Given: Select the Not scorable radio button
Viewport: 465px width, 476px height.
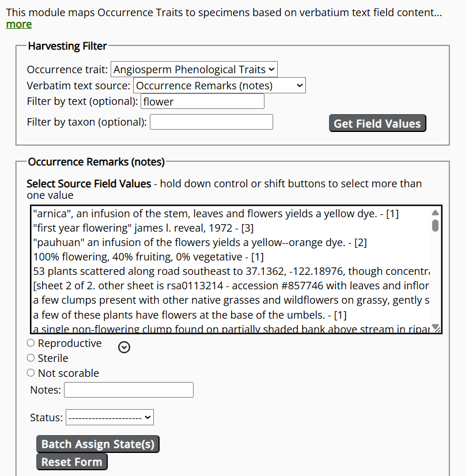Looking at the screenshot, I should pos(30,372).
